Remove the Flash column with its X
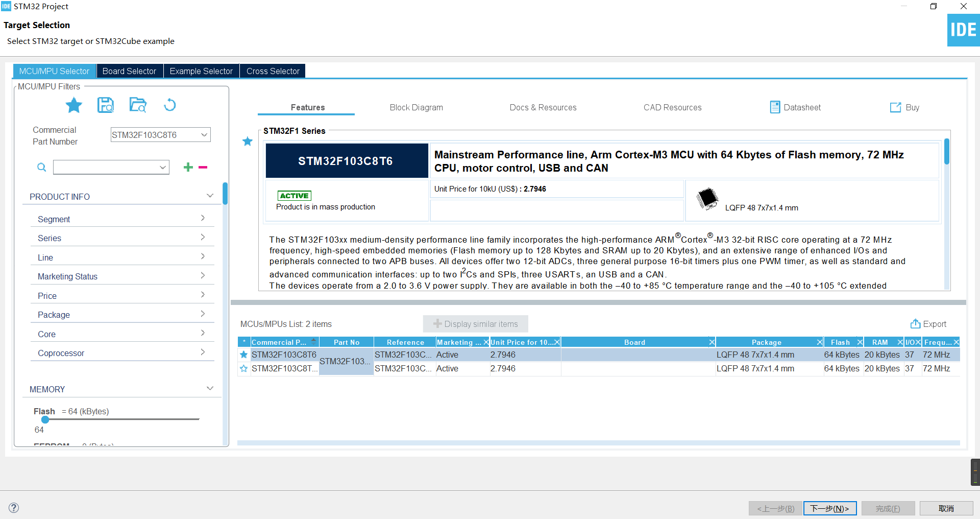The height and width of the screenshot is (519, 980). click(860, 342)
